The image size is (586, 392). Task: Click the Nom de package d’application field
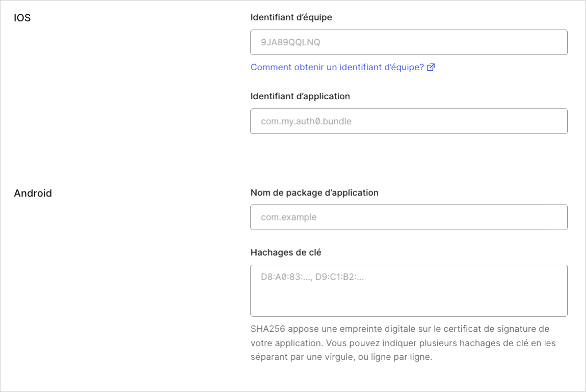pos(409,217)
